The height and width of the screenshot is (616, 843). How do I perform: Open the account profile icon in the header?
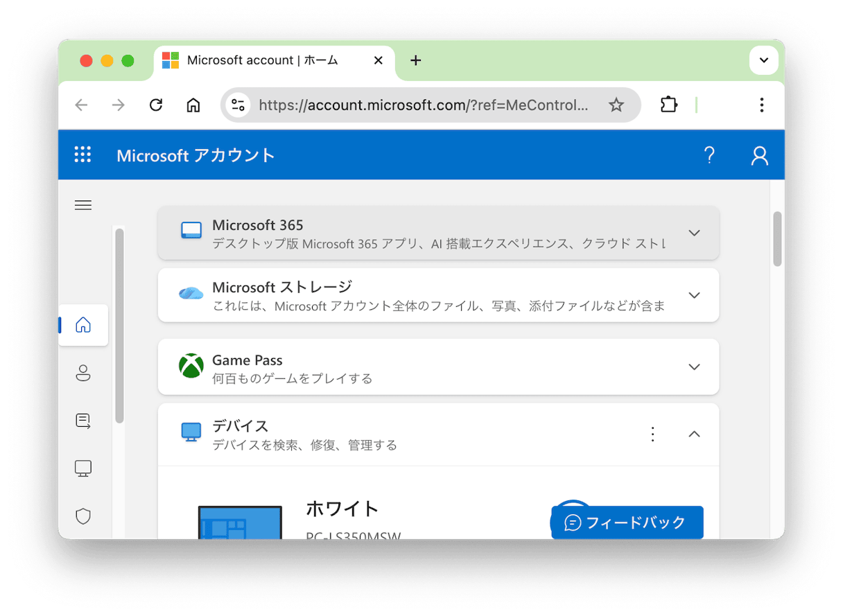coord(759,155)
